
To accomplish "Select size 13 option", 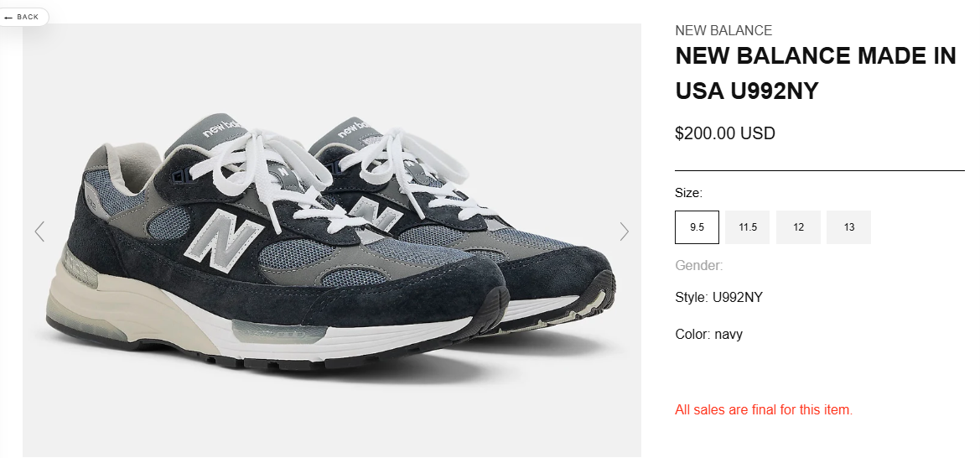I will tap(848, 227).
